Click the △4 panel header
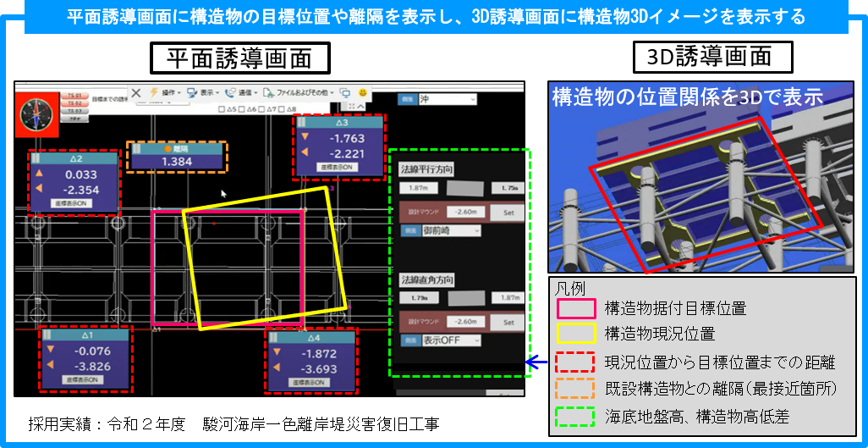The image size is (868, 448). click(310, 337)
